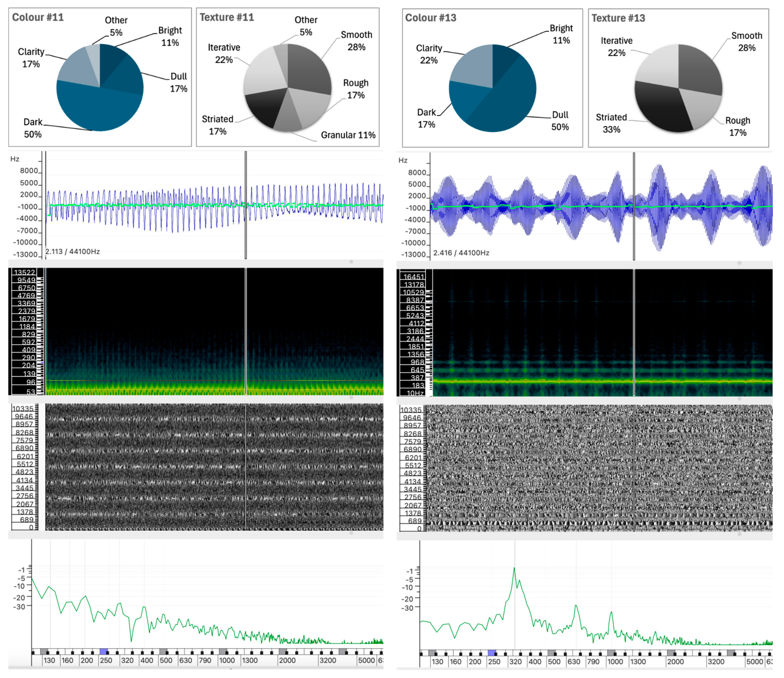Click 'Hz' label above left waveform axis
This screenshot has height=678, width=784.
click(x=15, y=159)
